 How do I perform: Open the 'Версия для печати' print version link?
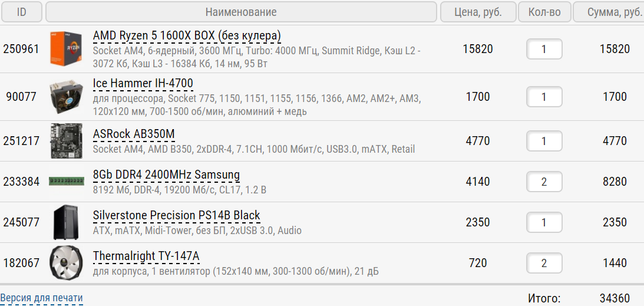tap(41, 298)
